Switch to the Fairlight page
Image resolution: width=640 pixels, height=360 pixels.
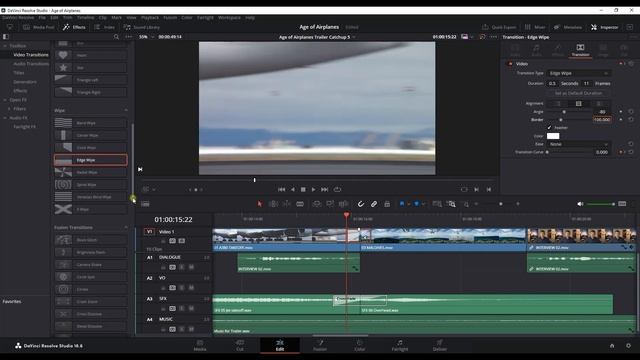coord(400,345)
